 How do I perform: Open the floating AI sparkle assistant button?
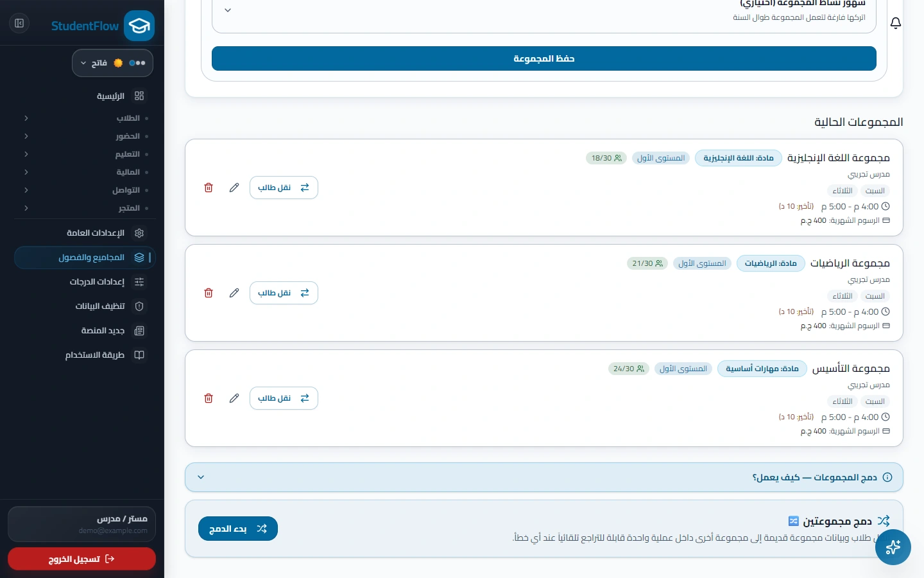coord(893,547)
